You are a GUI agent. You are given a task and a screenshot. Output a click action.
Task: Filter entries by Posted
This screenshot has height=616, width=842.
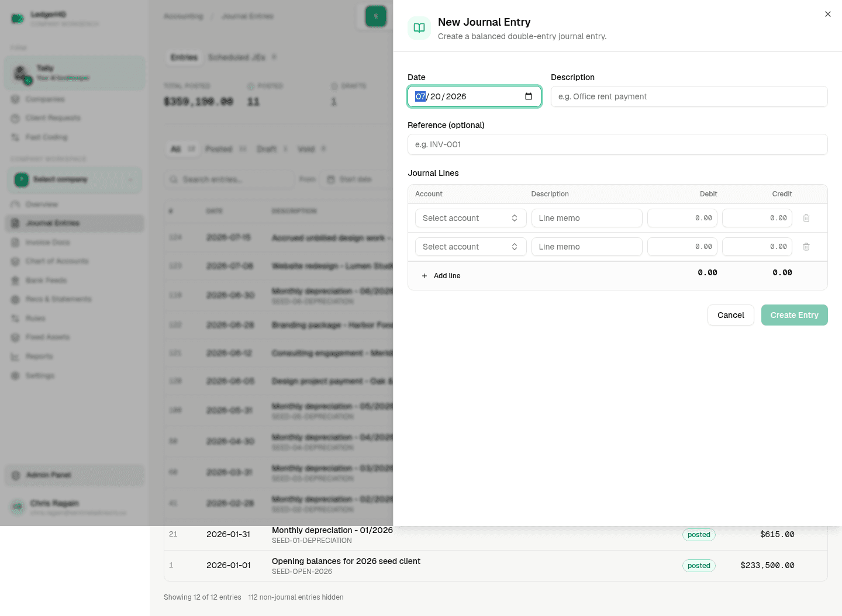(x=226, y=149)
